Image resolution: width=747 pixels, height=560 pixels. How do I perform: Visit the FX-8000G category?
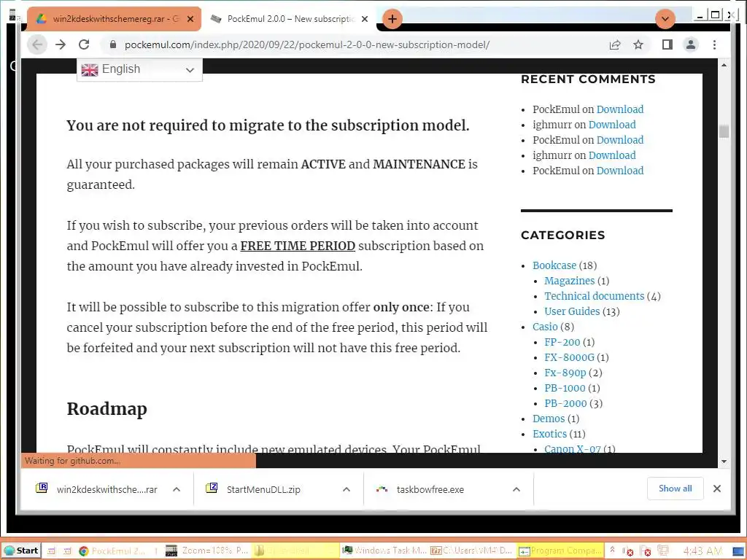(x=569, y=357)
